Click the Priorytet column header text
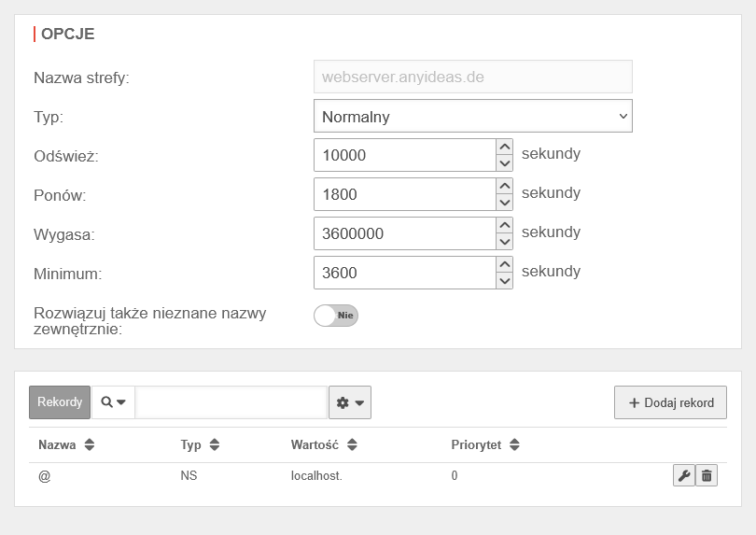The width and height of the screenshot is (756, 535). [476, 444]
